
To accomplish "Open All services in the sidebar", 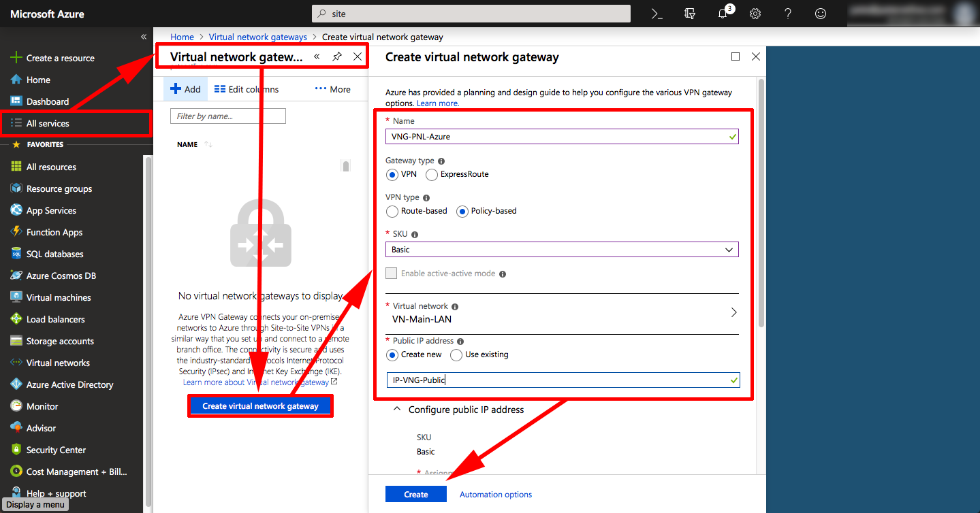I will (76, 123).
